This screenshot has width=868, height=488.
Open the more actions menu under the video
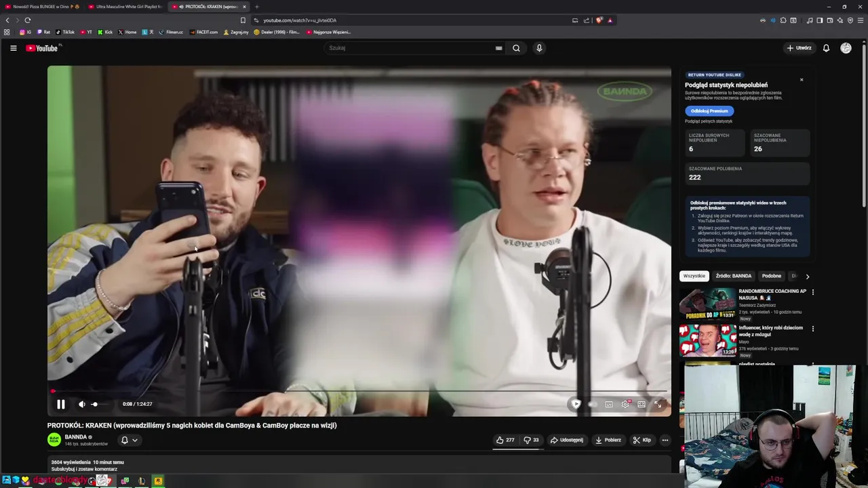665,440
